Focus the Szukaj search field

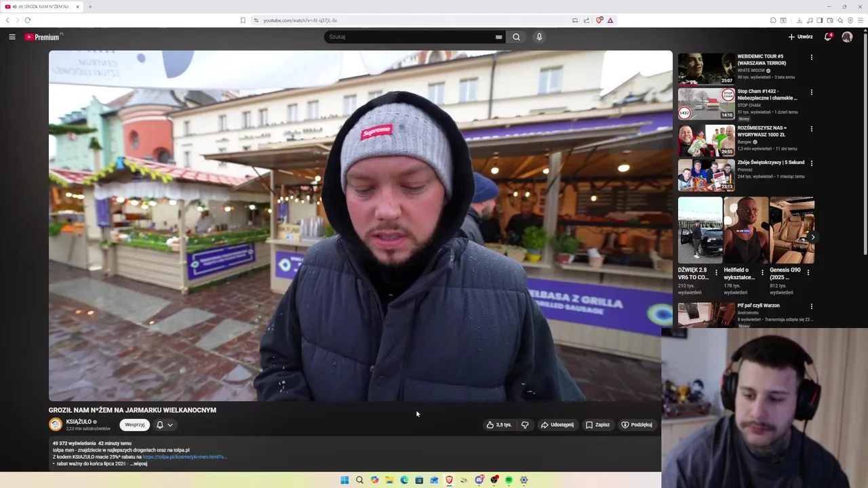coord(410,37)
